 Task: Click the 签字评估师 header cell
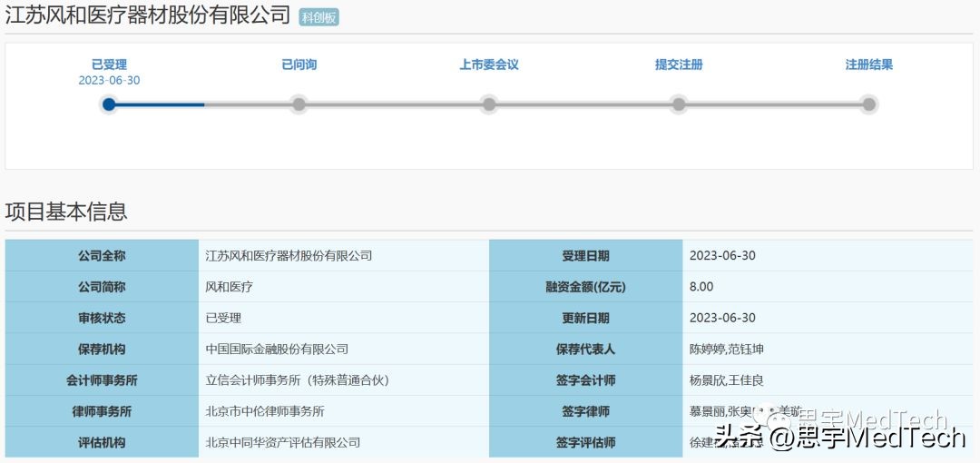click(585, 442)
